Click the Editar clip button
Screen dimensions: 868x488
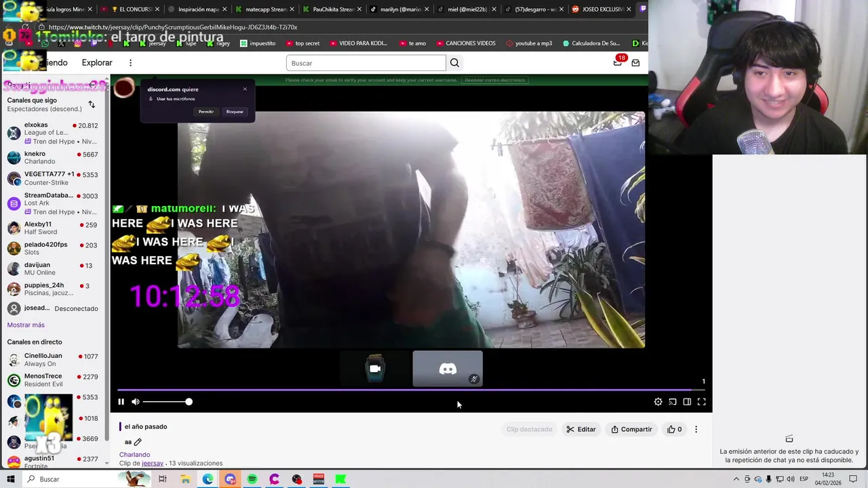(x=581, y=429)
